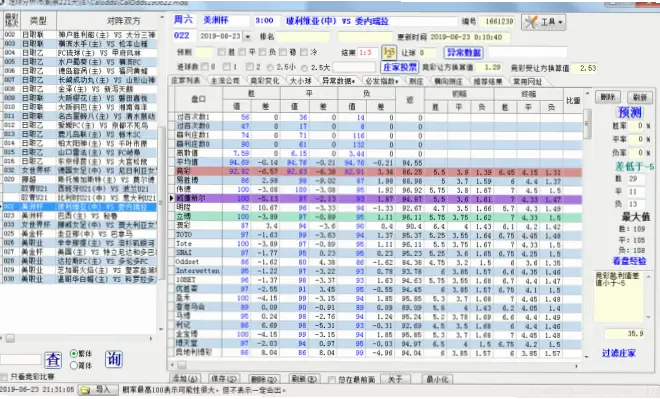Switch to the 常用网址 tab
This screenshot has width=660, height=399.
click(527, 81)
